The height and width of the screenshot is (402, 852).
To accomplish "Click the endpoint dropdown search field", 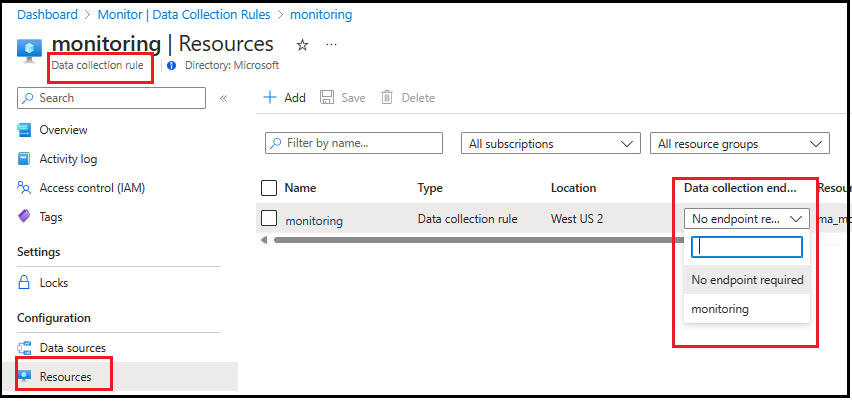I will click(x=747, y=247).
